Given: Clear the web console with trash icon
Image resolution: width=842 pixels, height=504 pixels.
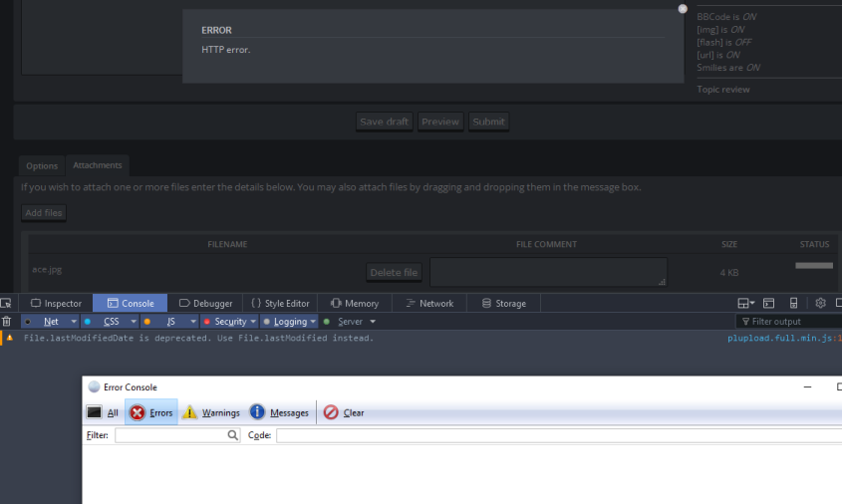Looking at the screenshot, I should (6, 322).
